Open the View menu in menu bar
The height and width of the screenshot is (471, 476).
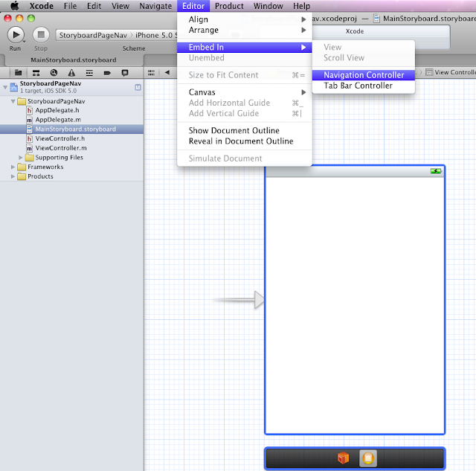click(120, 6)
